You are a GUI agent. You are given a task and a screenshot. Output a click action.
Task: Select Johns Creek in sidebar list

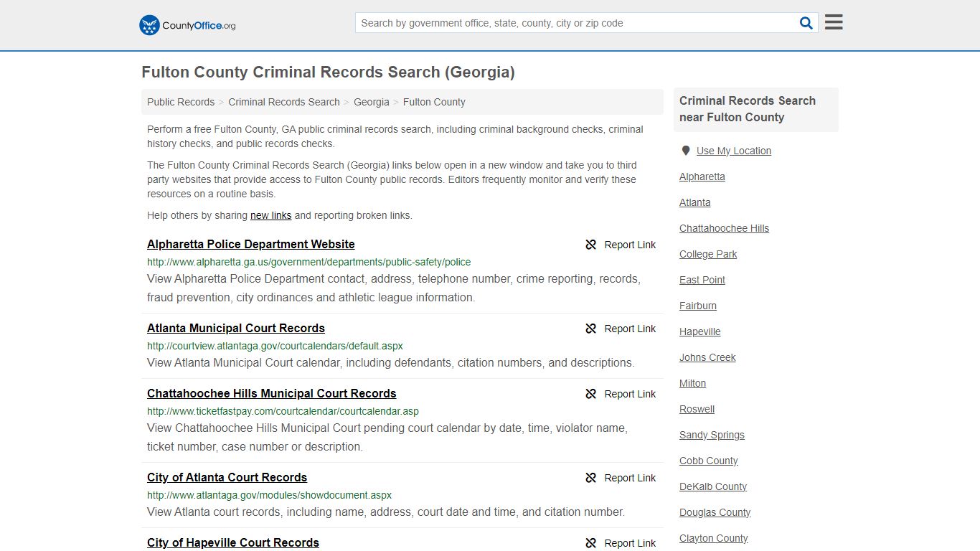[707, 357]
